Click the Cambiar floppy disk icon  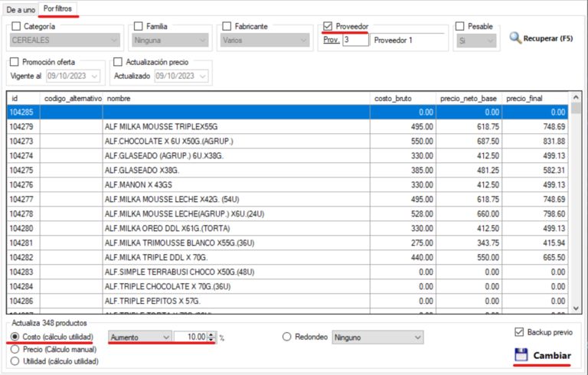521,355
